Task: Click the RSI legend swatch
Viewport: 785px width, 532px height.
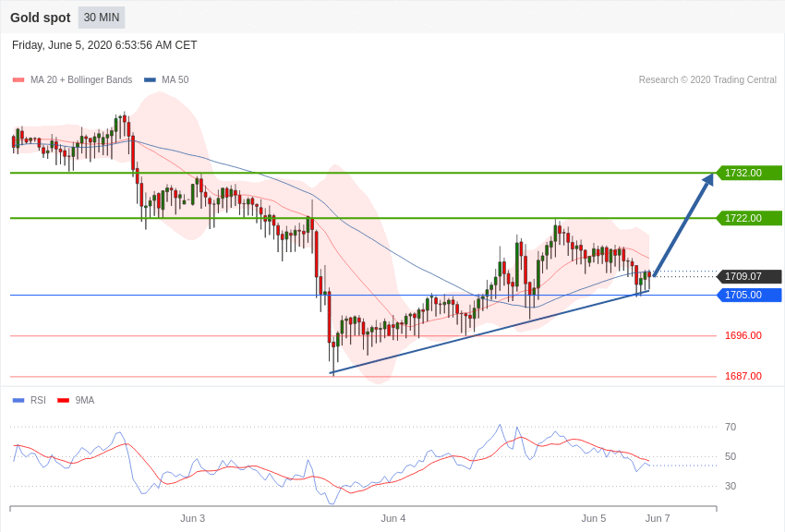Action: coord(18,400)
